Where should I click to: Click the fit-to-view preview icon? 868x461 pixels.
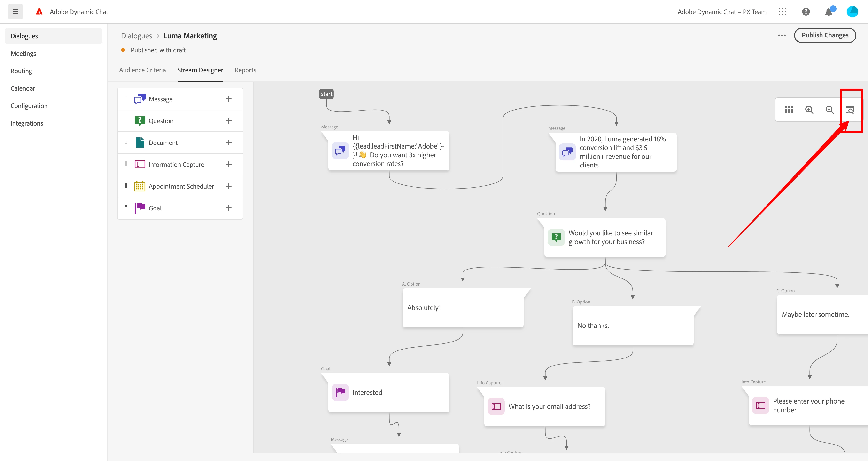849,110
